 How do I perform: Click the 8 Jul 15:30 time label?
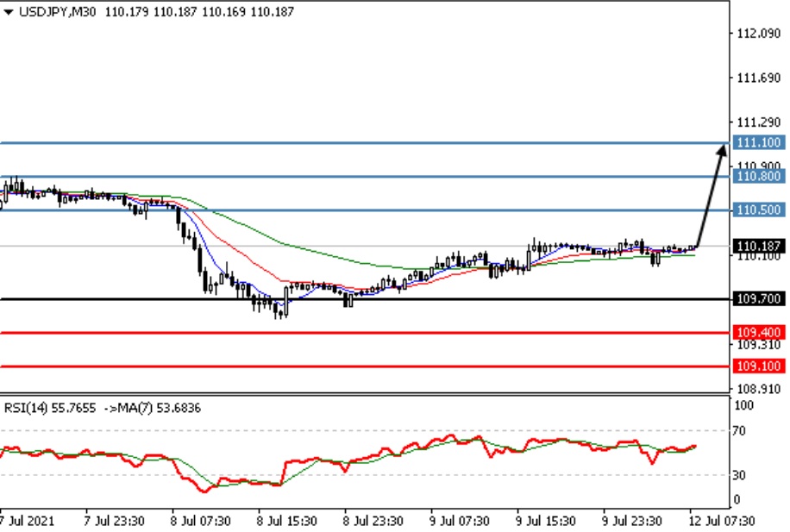click(x=286, y=521)
